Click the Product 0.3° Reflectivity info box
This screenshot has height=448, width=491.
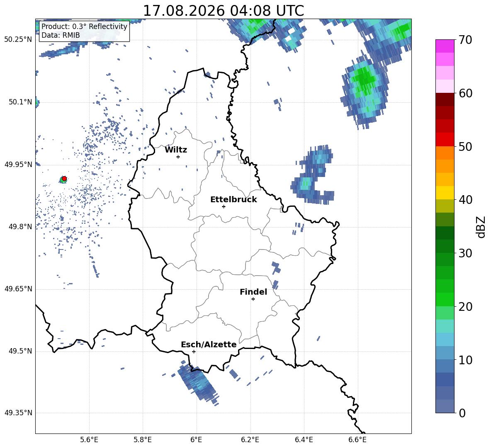(x=84, y=31)
